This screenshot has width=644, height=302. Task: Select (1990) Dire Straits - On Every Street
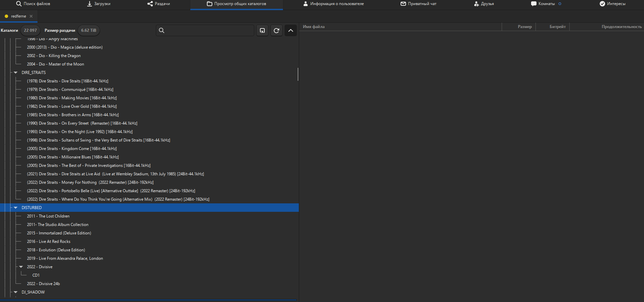(82, 123)
